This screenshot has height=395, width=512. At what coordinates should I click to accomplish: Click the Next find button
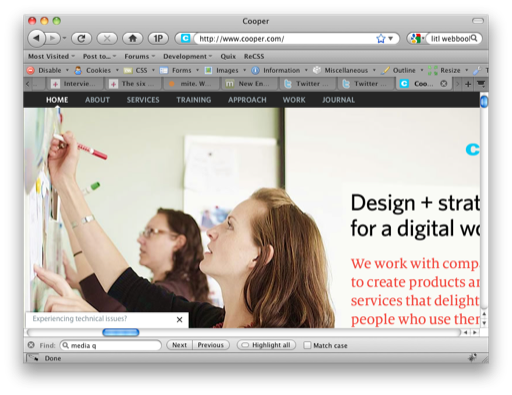point(179,345)
